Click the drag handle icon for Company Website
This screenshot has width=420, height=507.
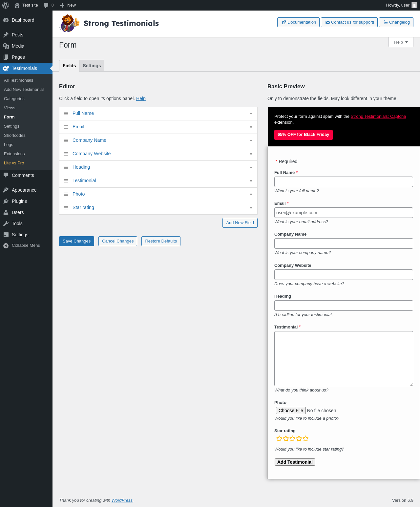(x=66, y=154)
